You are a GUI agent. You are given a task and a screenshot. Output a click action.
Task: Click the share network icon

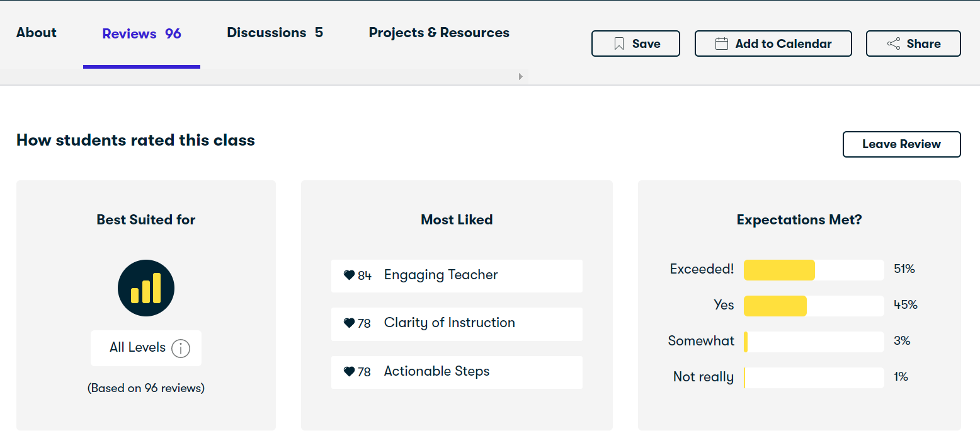click(x=893, y=44)
